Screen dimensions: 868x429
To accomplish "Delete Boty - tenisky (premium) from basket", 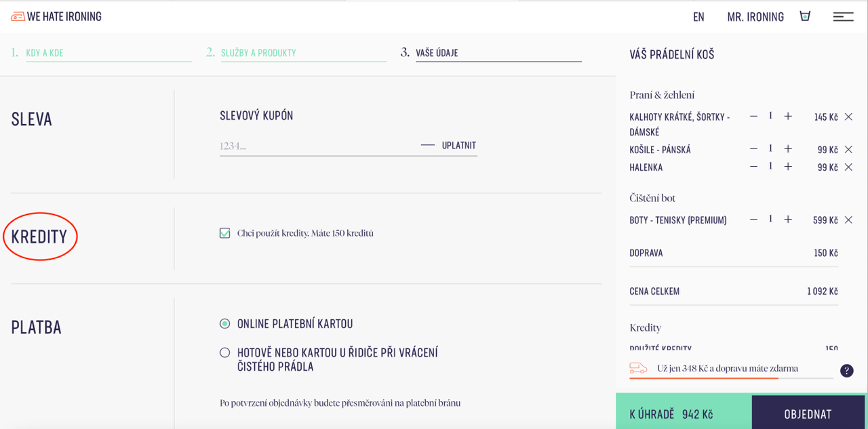I will (848, 220).
